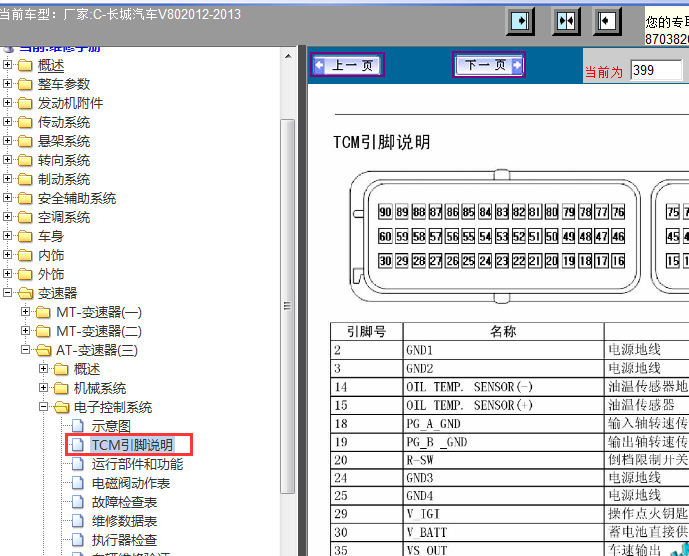
Task: Open the 故障检查表 document
Action: pyautogui.click(x=124, y=502)
